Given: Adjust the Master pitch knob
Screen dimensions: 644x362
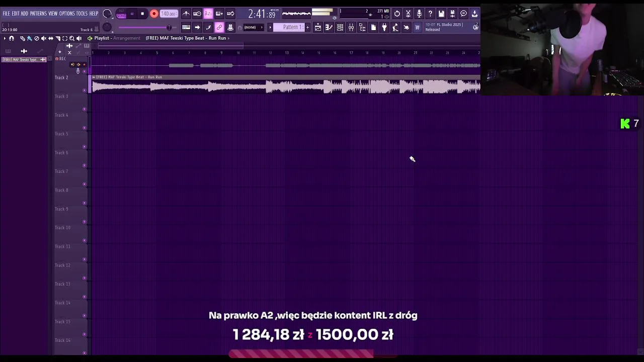Looking at the screenshot, I should click(x=107, y=27).
